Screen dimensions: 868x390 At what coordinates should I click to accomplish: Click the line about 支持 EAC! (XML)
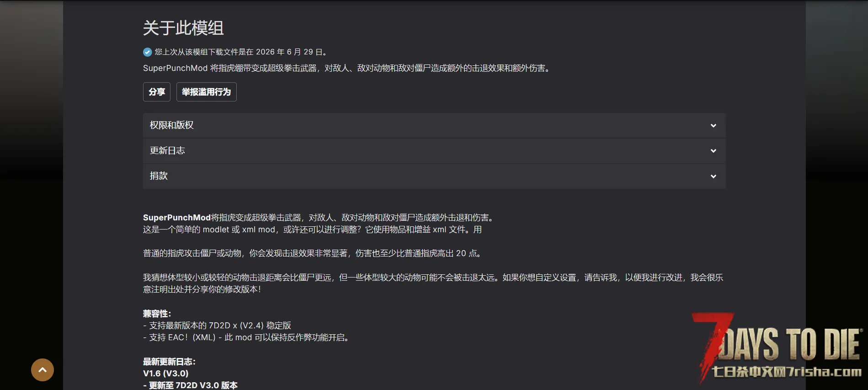[247, 337]
